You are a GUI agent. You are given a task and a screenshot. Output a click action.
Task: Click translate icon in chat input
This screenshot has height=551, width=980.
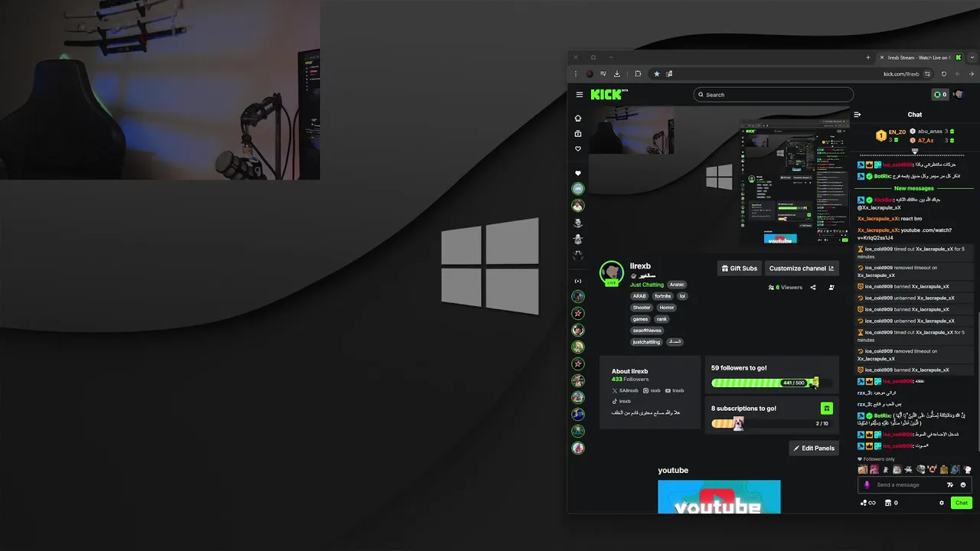click(950, 484)
